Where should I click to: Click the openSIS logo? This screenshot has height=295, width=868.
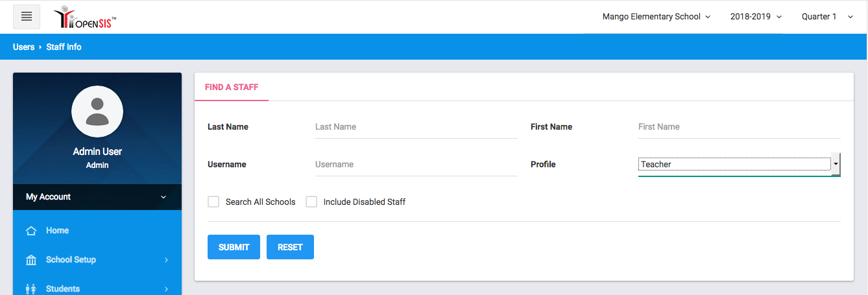(x=85, y=18)
